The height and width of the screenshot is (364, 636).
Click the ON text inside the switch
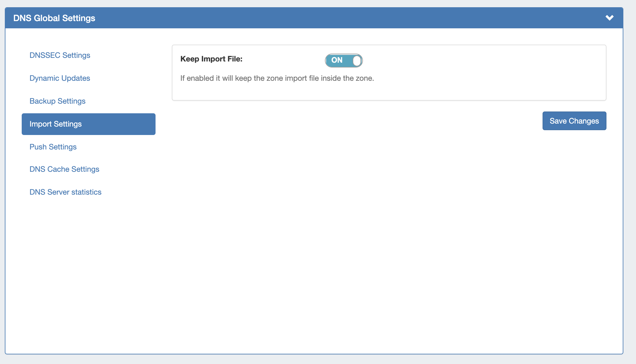[x=337, y=60]
